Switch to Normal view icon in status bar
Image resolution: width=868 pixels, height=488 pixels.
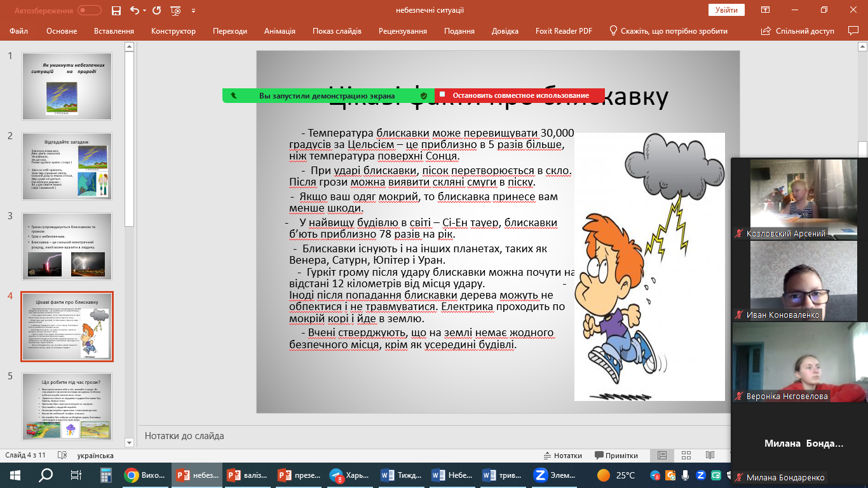pos(661,456)
